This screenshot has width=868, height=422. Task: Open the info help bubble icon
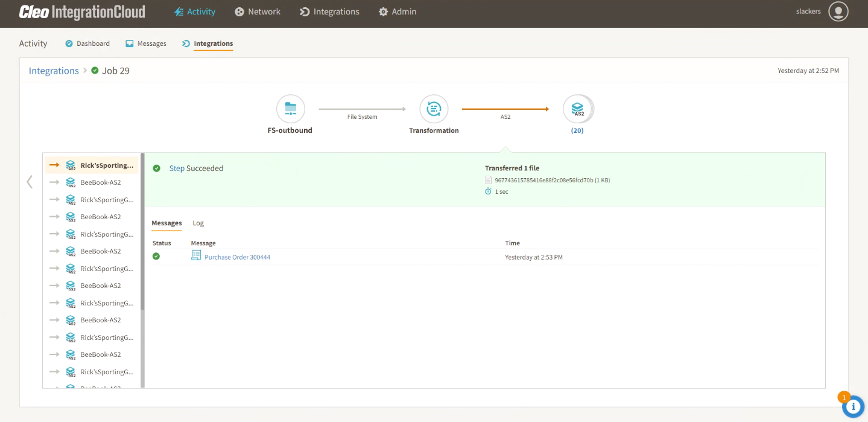[x=853, y=406]
